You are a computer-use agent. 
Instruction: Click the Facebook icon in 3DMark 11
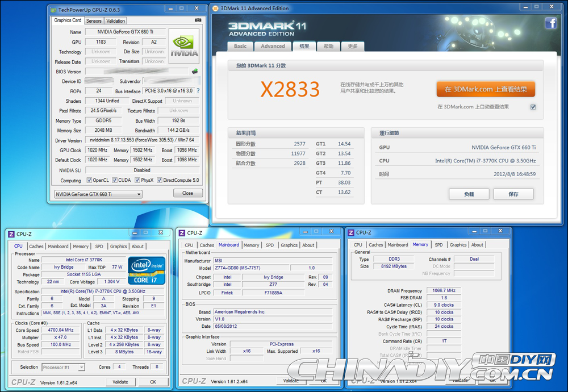pos(550,23)
